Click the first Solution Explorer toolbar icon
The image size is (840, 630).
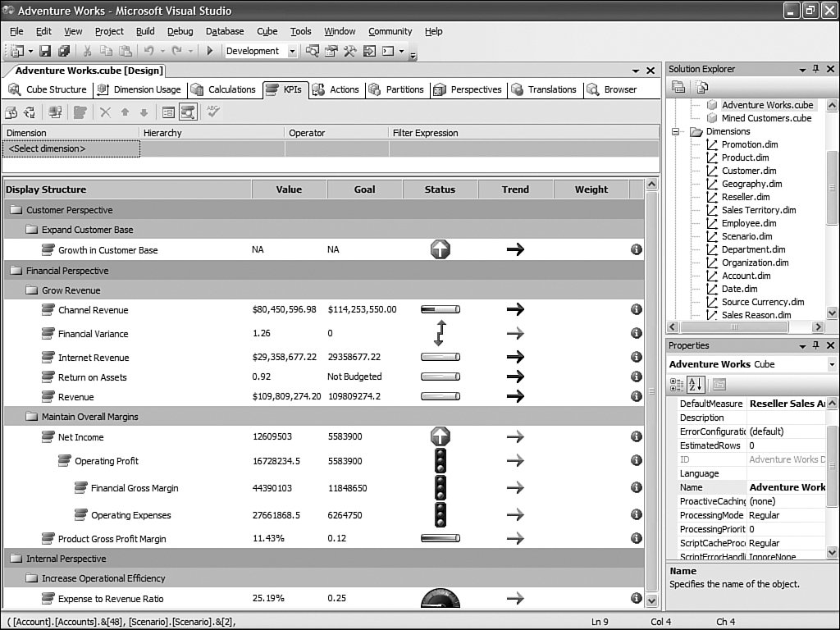coord(678,87)
